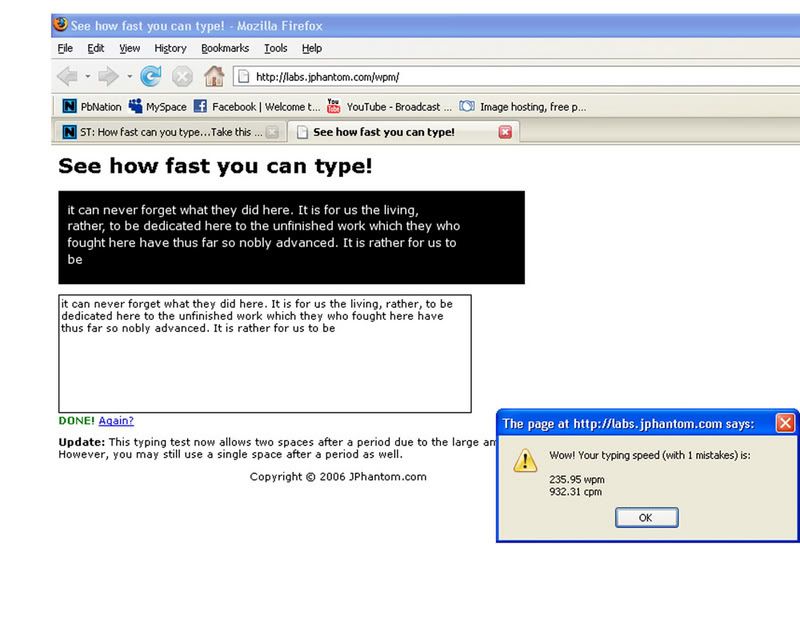Click the Stop loading icon
This screenshot has width=800, height=640.
[x=182, y=77]
